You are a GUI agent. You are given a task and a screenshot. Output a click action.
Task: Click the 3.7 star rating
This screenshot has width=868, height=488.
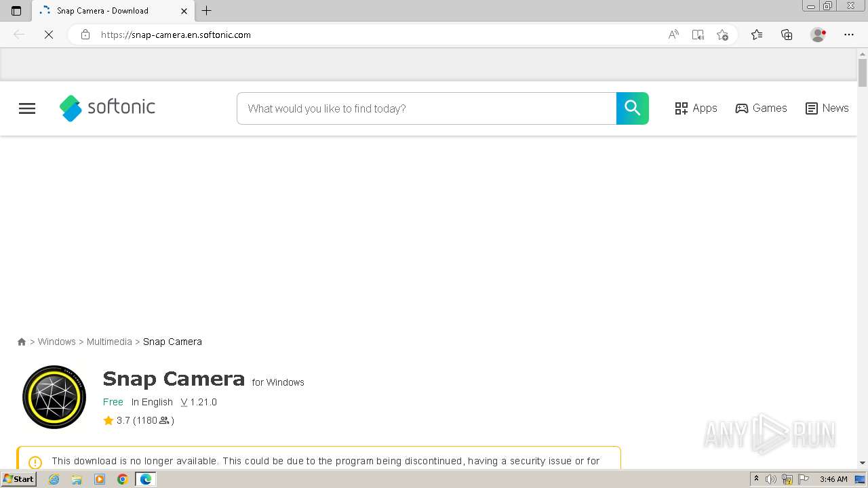click(x=117, y=420)
